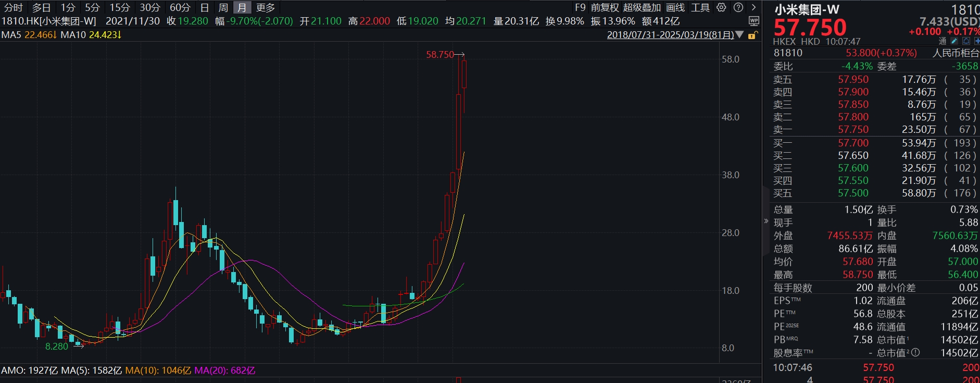Image resolution: width=980 pixels, height=383 pixels.
Task: Click the PE TTM value 56.8
Action: 863,314
